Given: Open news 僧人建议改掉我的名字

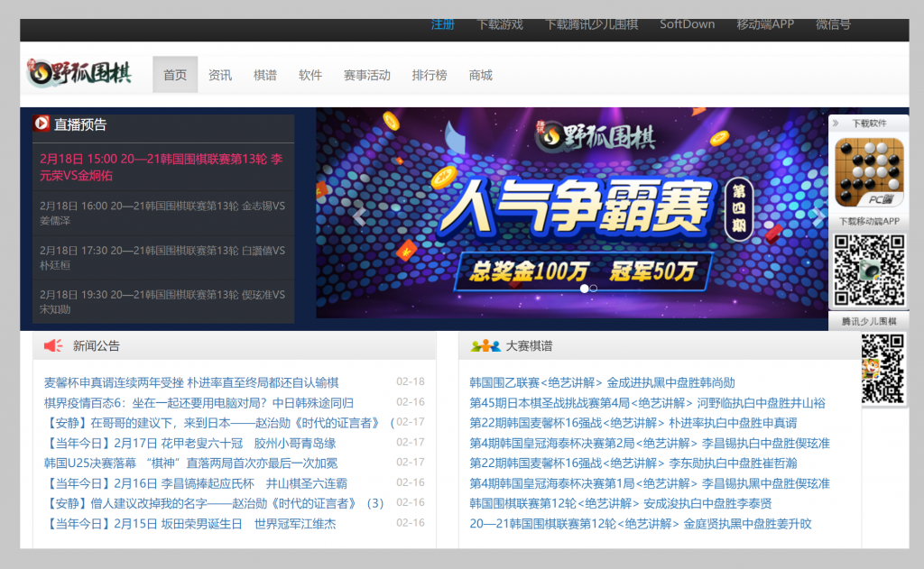Looking at the screenshot, I should click(214, 503).
